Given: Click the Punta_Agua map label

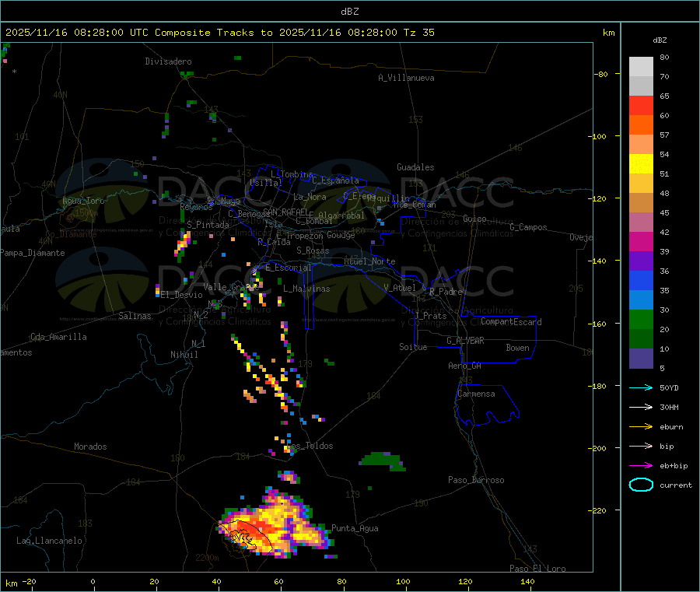Looking at the screenshot, I should pos(355,528).
